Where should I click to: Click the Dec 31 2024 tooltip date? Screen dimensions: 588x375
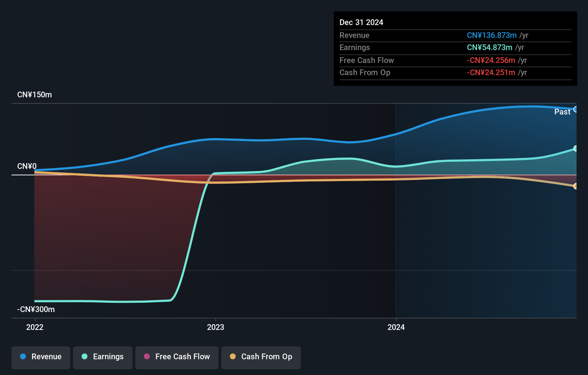(x=361, y=22)
